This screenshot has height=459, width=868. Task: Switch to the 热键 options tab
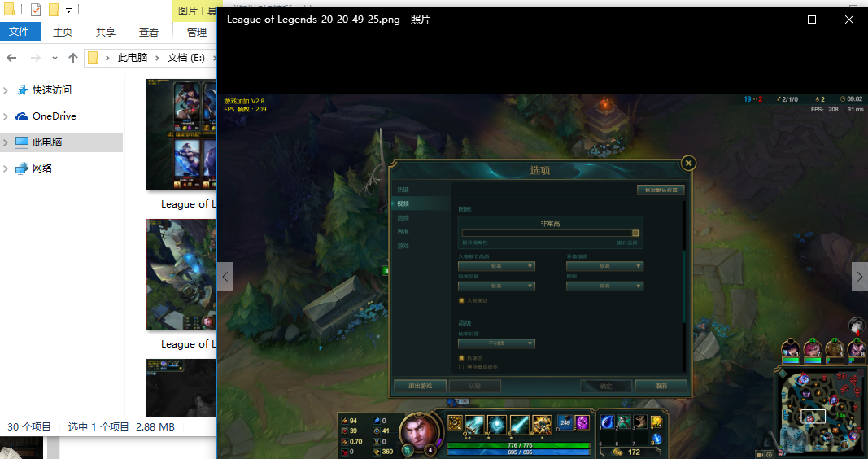point(403,190)
